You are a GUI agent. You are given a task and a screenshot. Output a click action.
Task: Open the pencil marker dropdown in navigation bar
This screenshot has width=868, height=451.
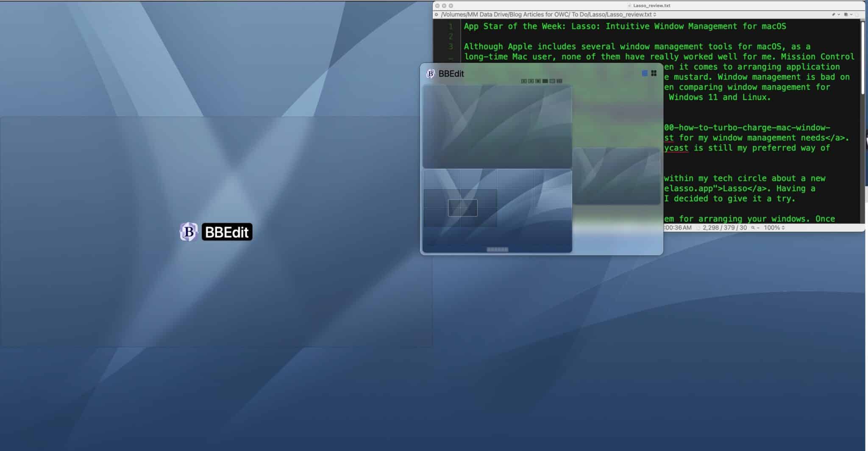point(835,14)
